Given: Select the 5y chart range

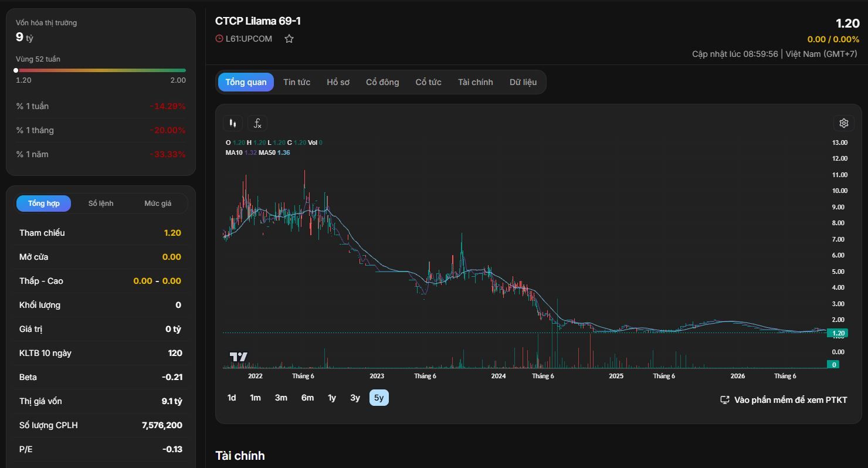Looking at the screenshot, I should 379,398.
